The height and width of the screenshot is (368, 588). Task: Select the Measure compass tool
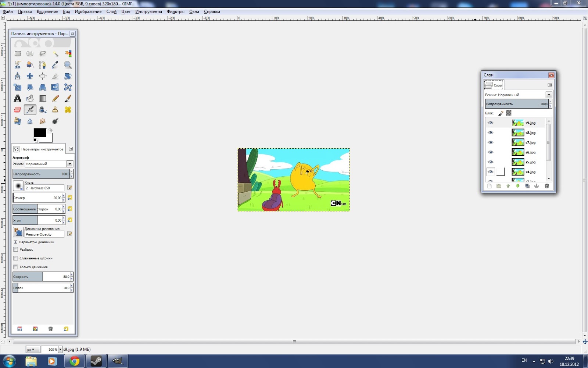17,76
